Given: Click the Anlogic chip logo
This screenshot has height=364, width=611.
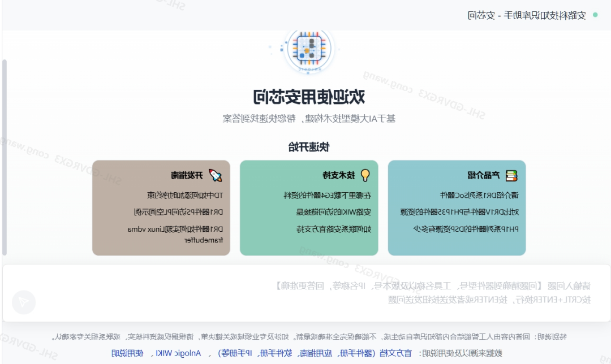Looking at the screenshot, I should pyautogui.click(x=309, y=49).
